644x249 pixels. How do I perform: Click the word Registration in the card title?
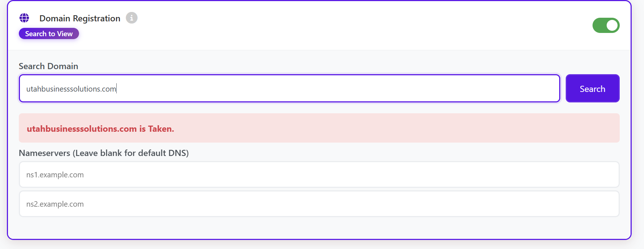(x=96, y=18)
